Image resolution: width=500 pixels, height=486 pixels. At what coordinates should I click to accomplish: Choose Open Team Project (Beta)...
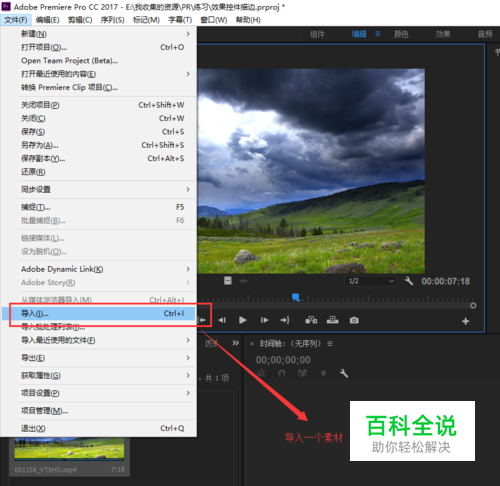click(x=99, y=60)
